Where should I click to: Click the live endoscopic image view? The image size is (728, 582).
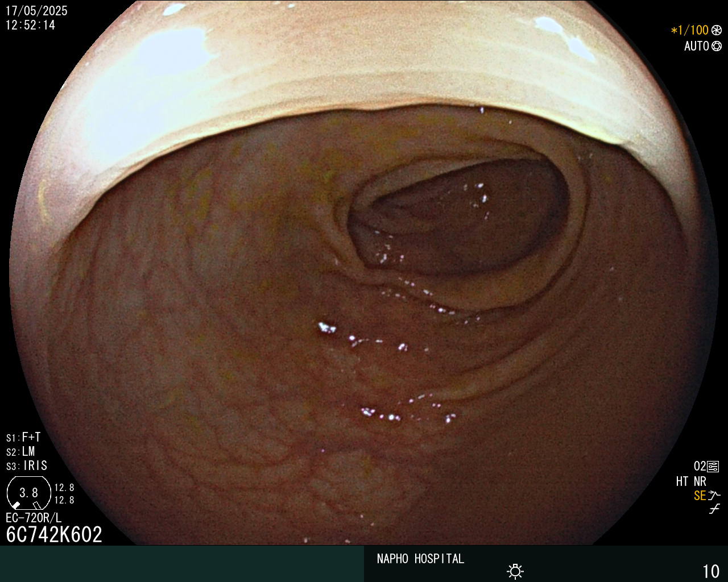[364, 273]
